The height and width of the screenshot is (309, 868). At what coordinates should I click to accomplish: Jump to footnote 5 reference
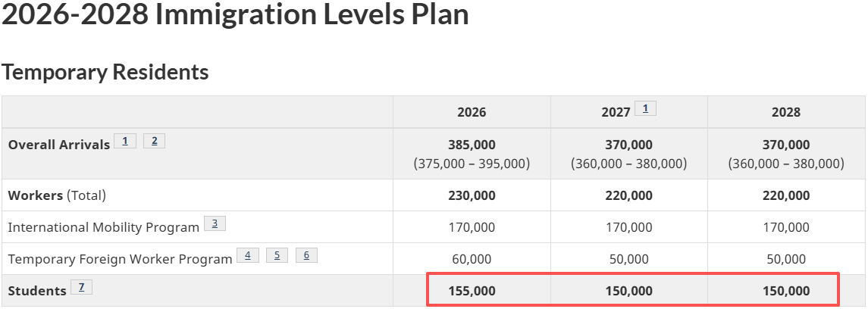coord(277,255)
